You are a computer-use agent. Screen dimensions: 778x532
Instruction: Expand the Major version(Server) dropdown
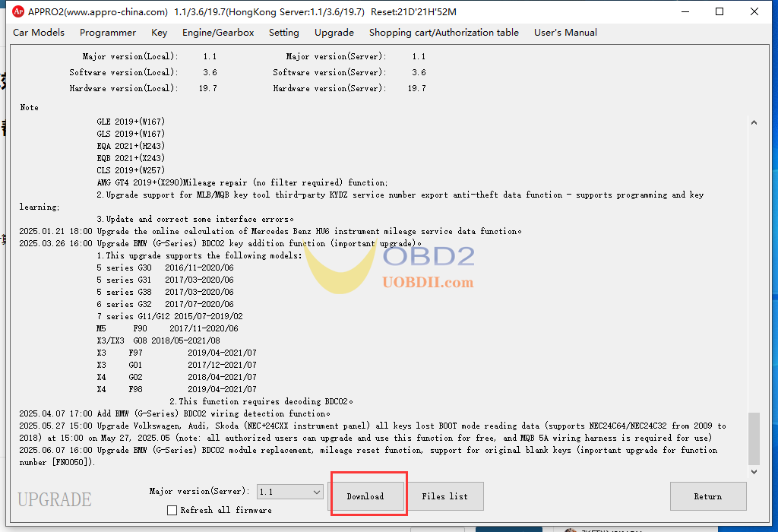(x=317, y=492)
